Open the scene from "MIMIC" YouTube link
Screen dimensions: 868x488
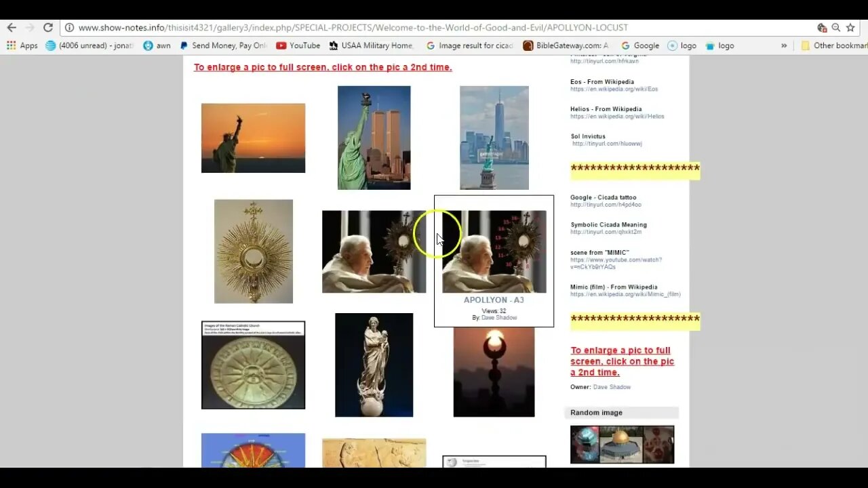[x=616, y=263]
